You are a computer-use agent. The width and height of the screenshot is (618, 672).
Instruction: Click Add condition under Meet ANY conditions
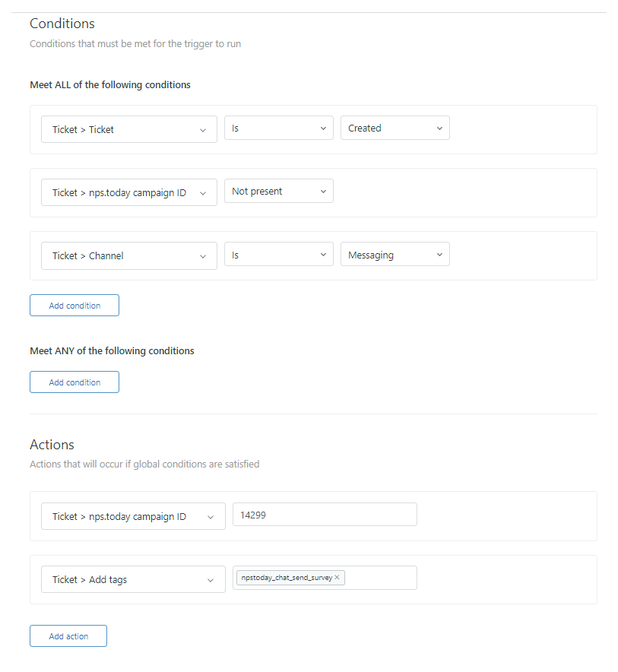(74, 382)
